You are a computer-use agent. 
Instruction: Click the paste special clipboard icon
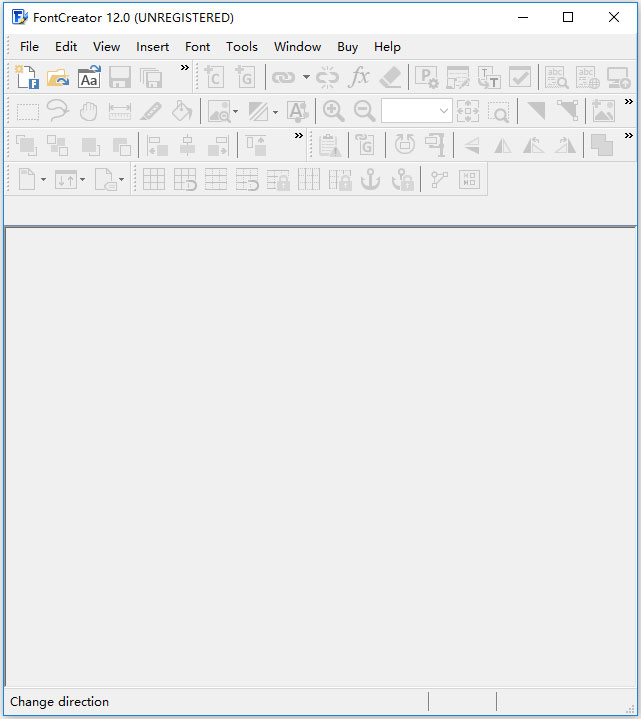click(x=330, y=145)
